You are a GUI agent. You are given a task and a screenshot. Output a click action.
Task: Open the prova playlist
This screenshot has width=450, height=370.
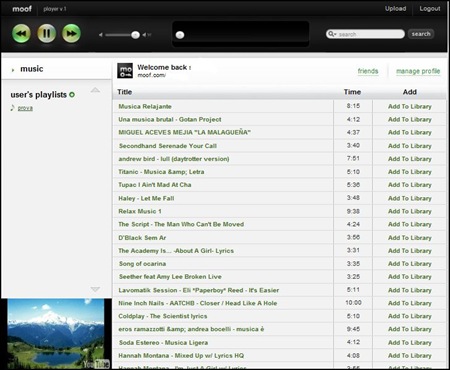coord(25,108)
